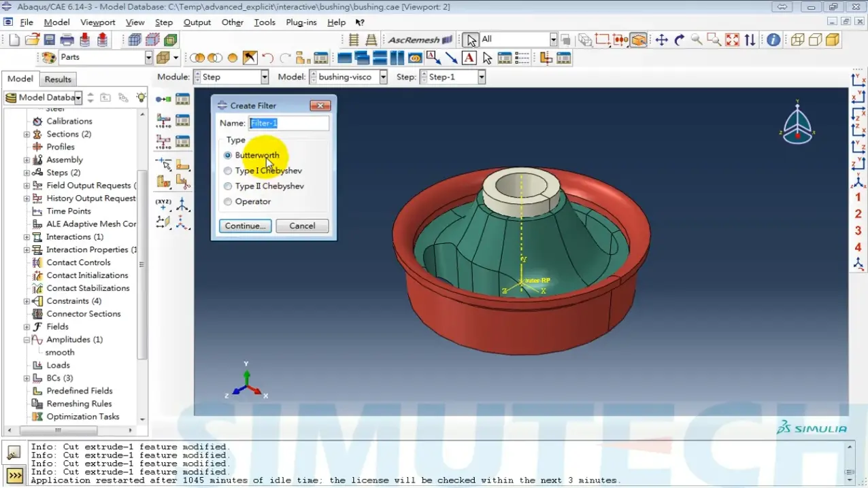Screen dimensions: 868x488
Task: Click the Create History Output icon
Action: tap(163, 142)
